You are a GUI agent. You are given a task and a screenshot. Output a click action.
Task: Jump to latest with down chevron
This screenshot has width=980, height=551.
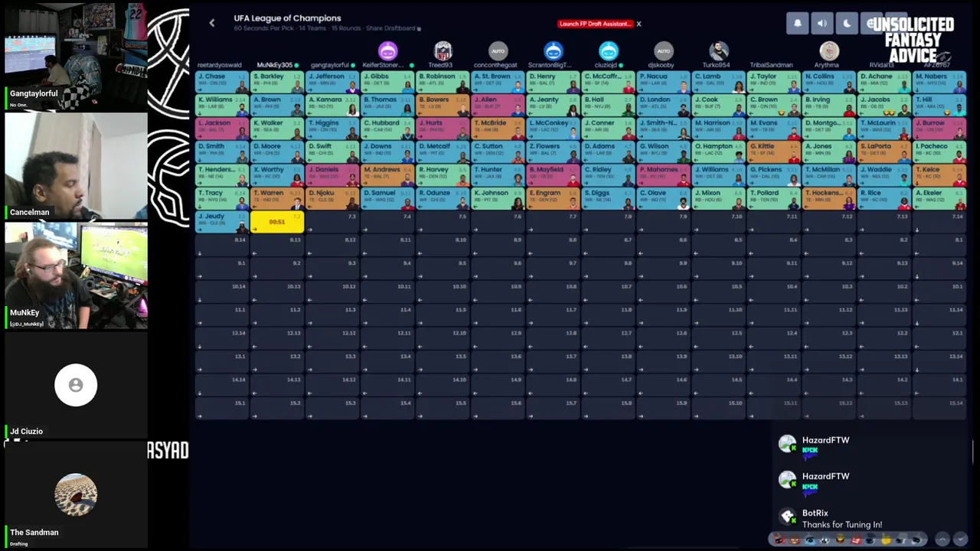961,540
